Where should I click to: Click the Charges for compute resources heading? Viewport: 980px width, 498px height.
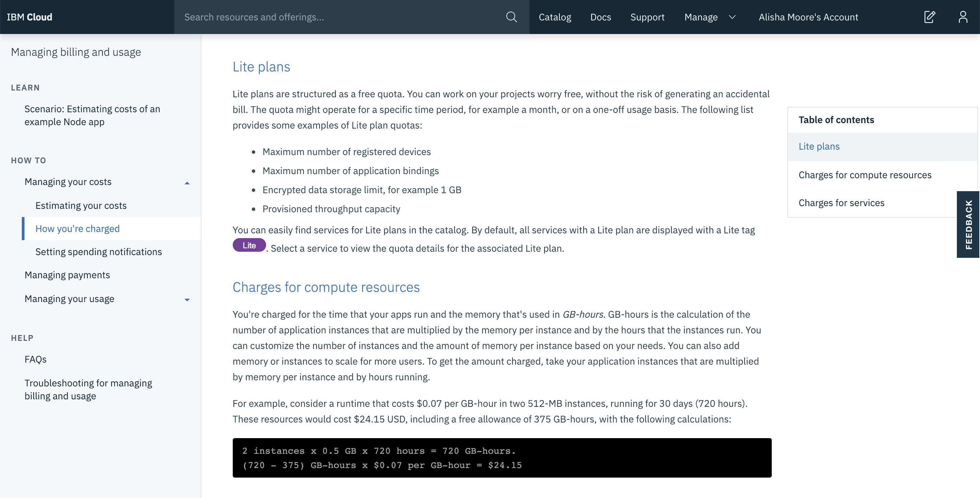tap(326, 287)
